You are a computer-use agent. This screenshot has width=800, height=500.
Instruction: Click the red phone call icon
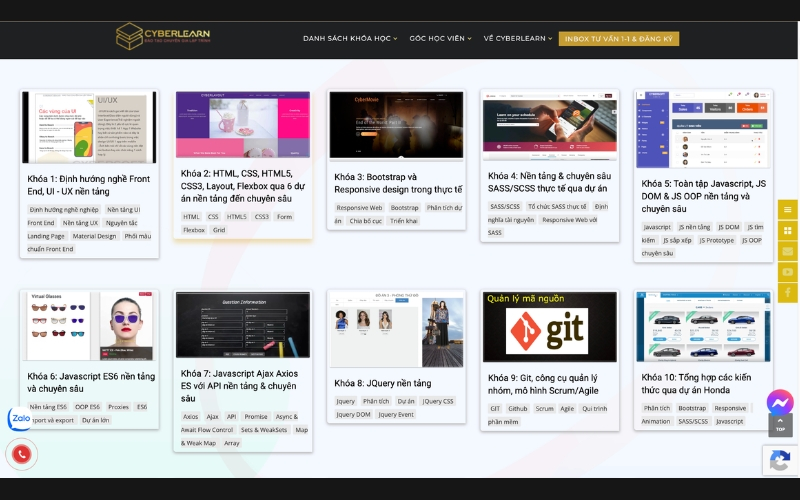[x=21, y=454]
